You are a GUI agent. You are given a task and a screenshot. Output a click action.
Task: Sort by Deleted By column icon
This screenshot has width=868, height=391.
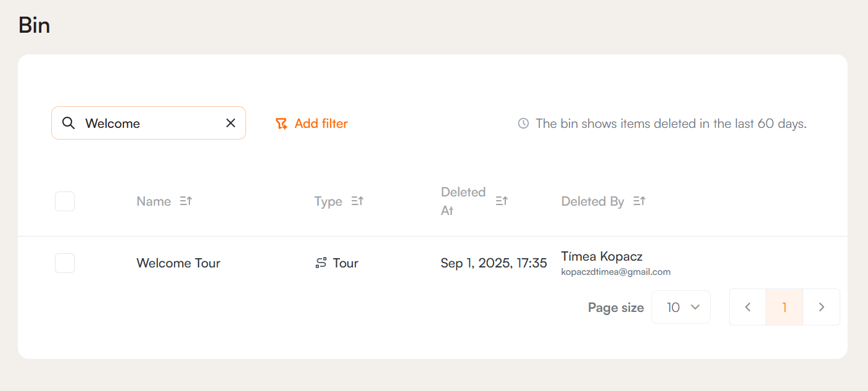click(639, 201)
